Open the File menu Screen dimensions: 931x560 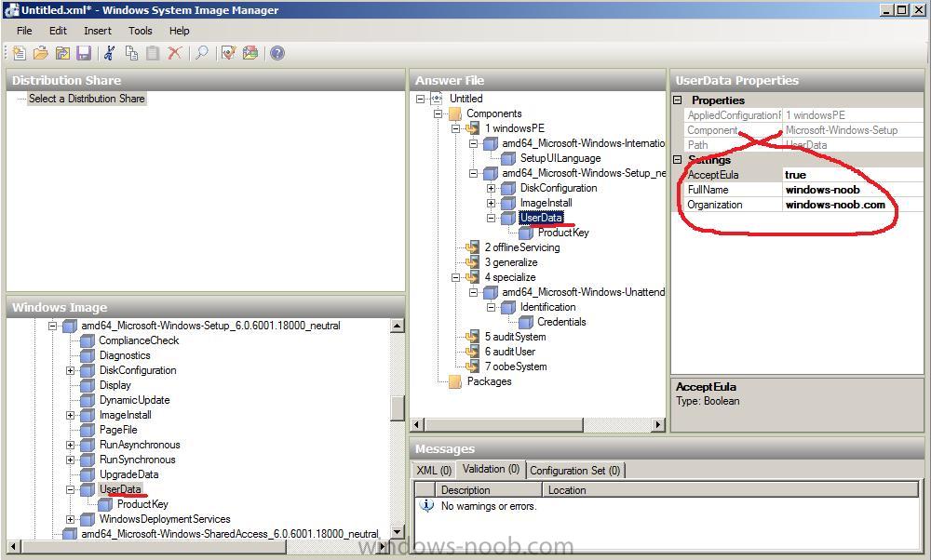[24, 31]
